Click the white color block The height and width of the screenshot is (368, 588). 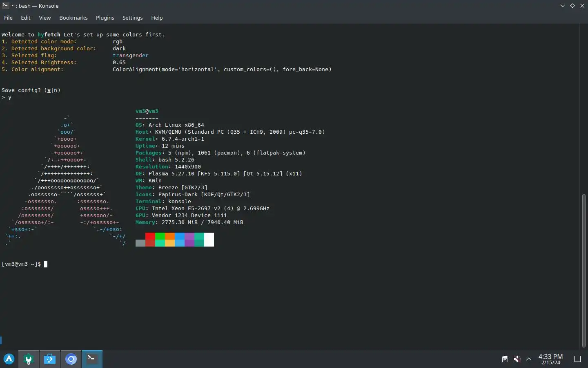pyautogui.click(x=209, y=240)
